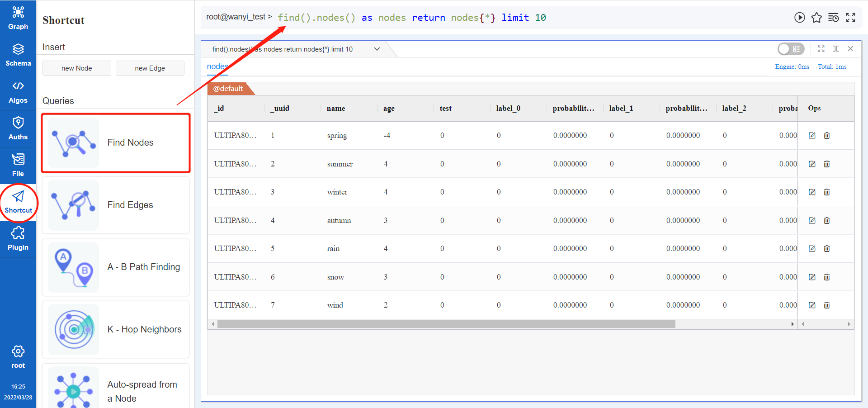Open Auto-spread from a Node shortcut

pyautogui.click(x=116, y=387)
